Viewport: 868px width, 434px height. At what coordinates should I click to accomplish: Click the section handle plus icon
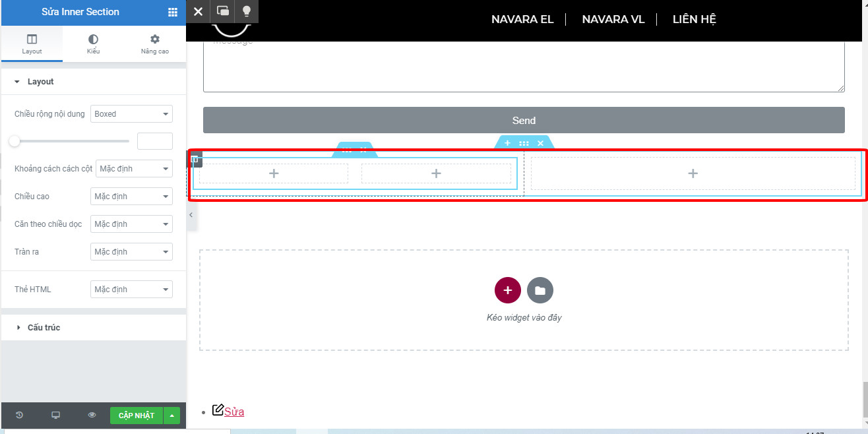(507, 143)
